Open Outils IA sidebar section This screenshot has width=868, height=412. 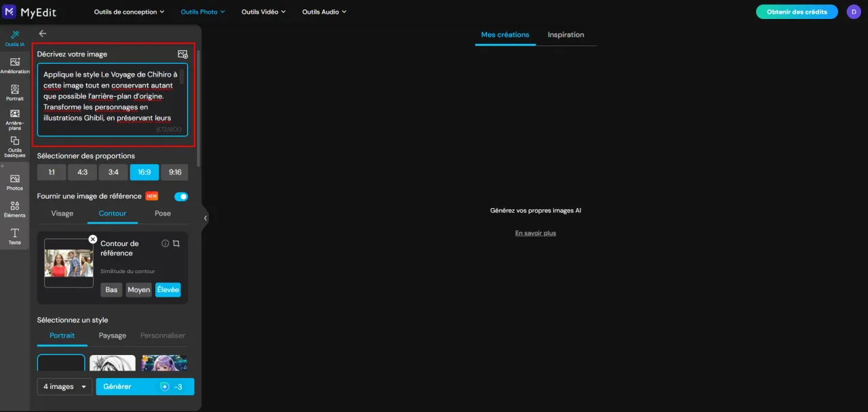[15, 39]
